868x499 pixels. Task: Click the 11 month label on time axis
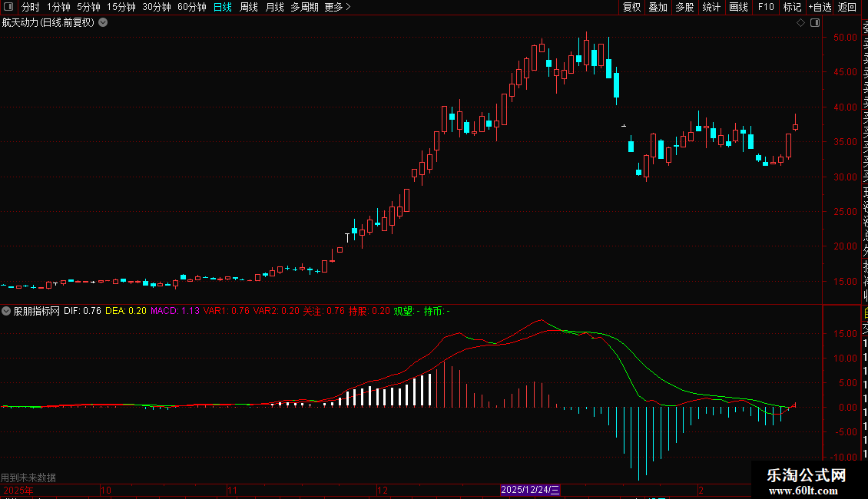pos(233,490)
